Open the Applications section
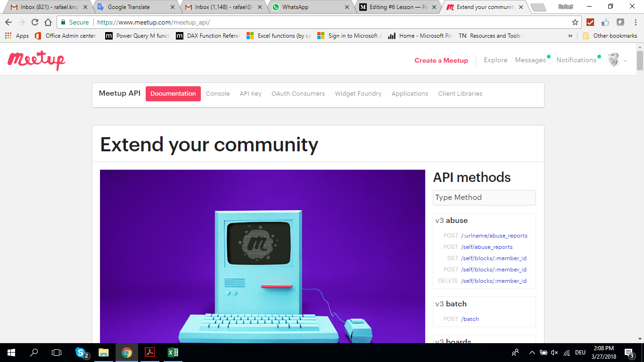The width and height of the screenshot is (644, 362). [x=410, y=94]
